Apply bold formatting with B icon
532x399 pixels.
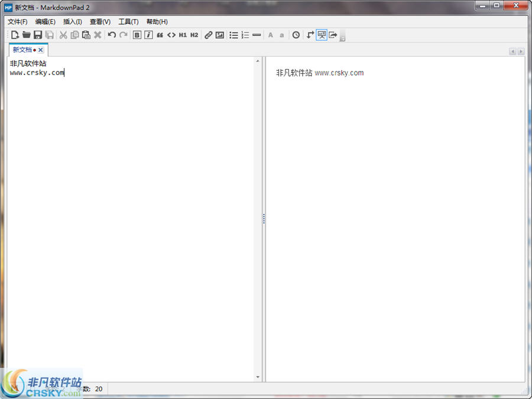coord(137,35)
